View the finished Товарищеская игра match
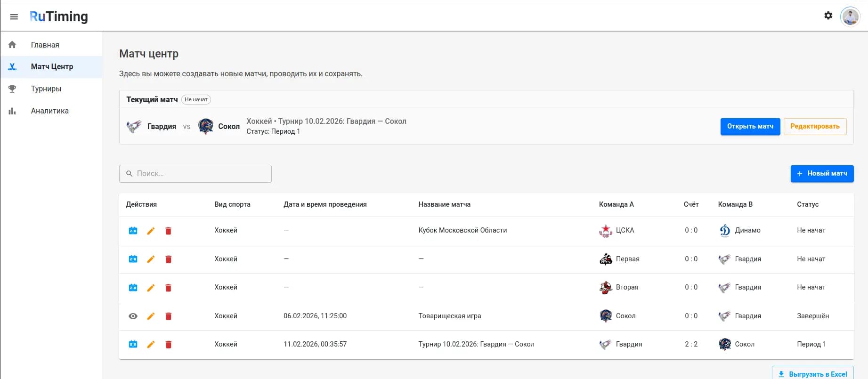Screen dimensions: 868x379 tap(133, 316)
